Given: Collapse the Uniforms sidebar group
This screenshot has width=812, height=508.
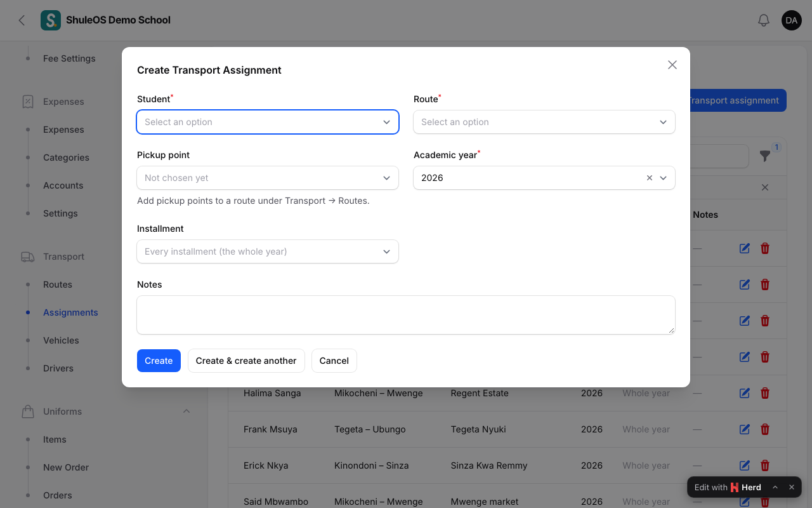Looking at the screenshot, I should (187, 411).
